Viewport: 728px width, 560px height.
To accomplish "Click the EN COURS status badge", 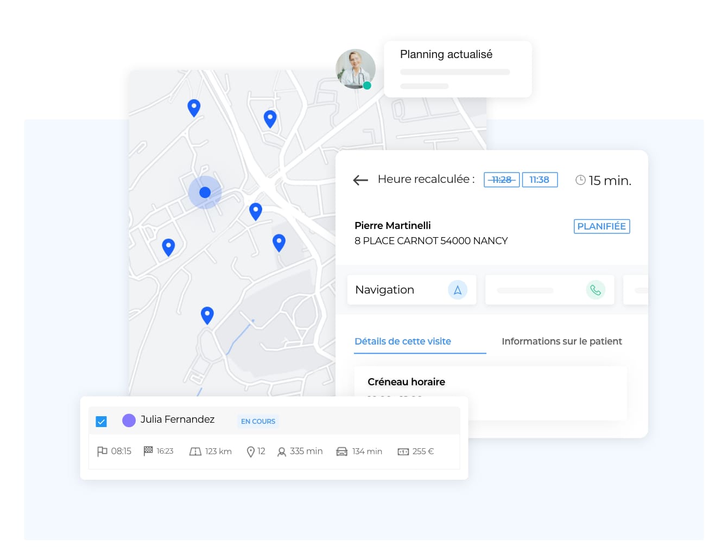I will click(x=258, y=421).
